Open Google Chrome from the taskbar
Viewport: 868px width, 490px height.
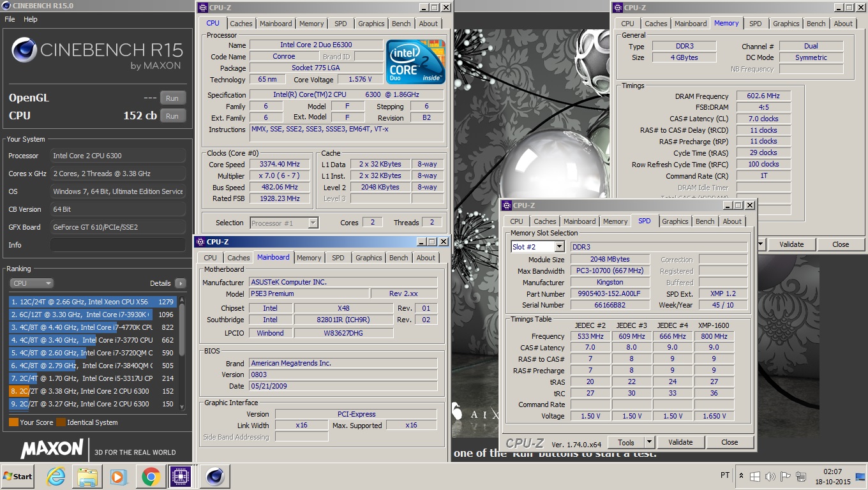(x=151, y=477)
